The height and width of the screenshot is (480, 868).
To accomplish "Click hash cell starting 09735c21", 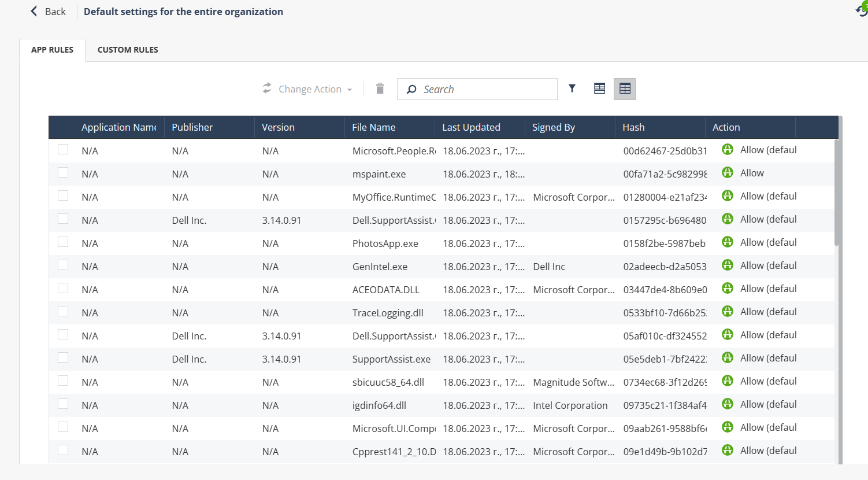I will coord(665,405).
